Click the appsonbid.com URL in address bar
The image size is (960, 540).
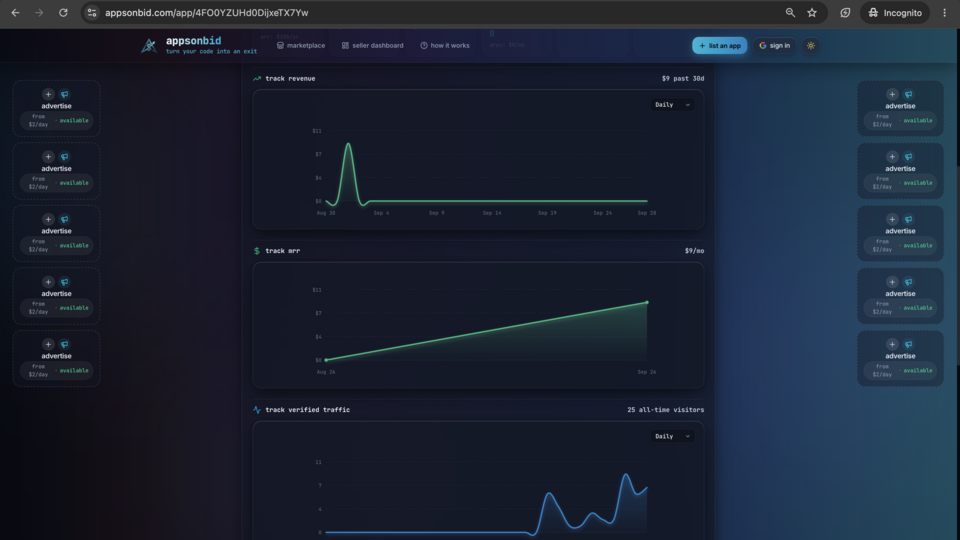point(206,13)
